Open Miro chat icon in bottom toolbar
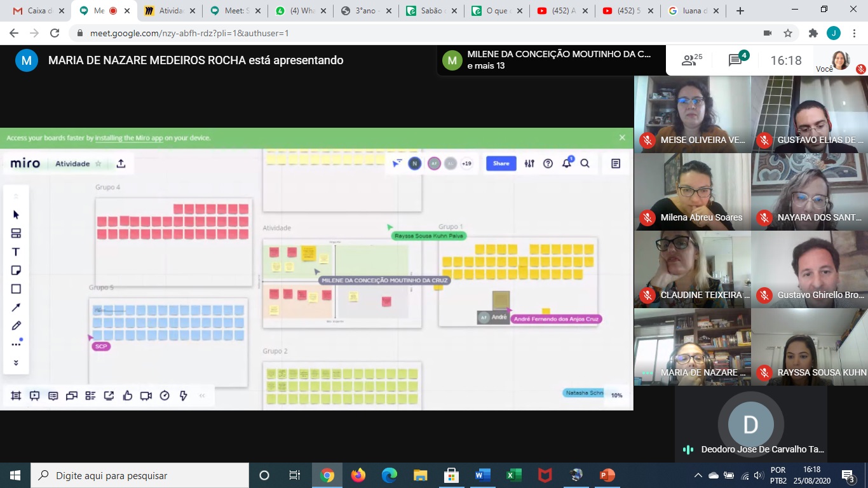Image resolution: width=868 pixels, height=488 pixels. click(x=72, y=396)
